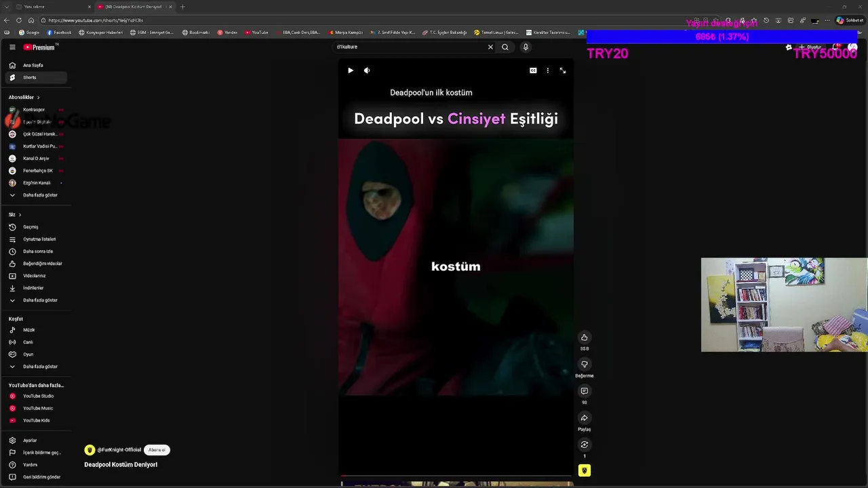Open the Short's sound source avatar
The width and height of the screenshot is (868, 488).
584,470
